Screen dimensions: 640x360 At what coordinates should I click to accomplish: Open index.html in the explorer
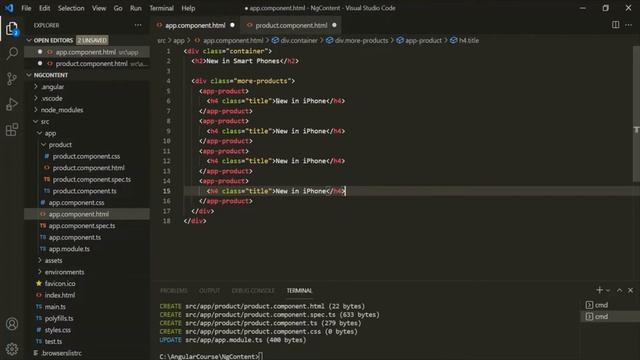[60, 295]
